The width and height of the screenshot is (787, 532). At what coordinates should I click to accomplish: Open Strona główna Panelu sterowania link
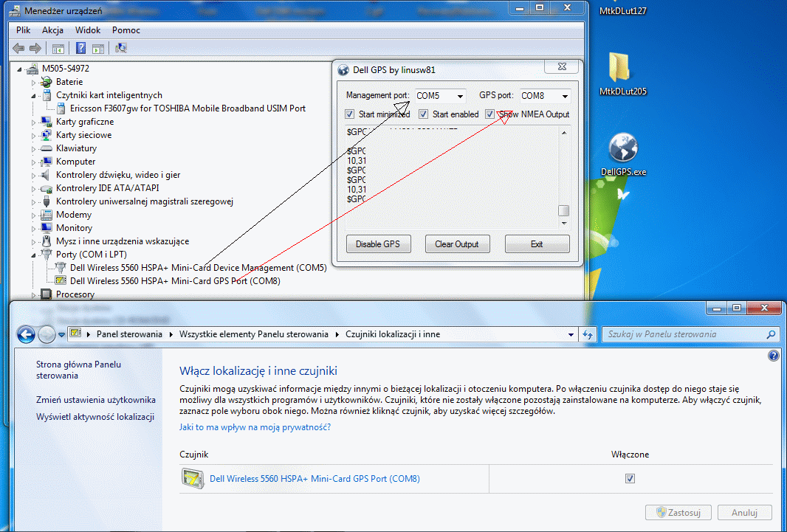click(x=78, y=370)
